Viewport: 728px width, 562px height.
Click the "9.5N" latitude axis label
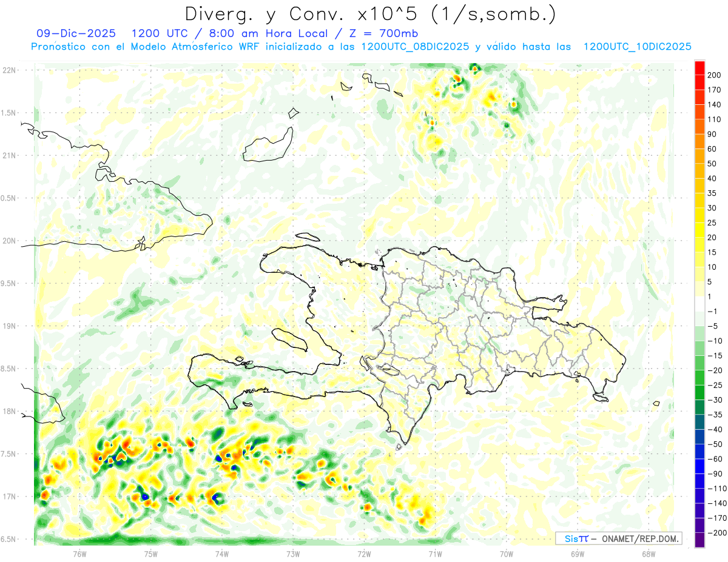(9, 283)
